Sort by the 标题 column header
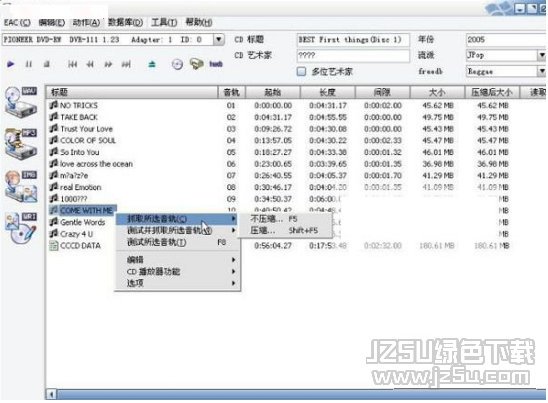The image size is (548, 403). coord(132,92)
